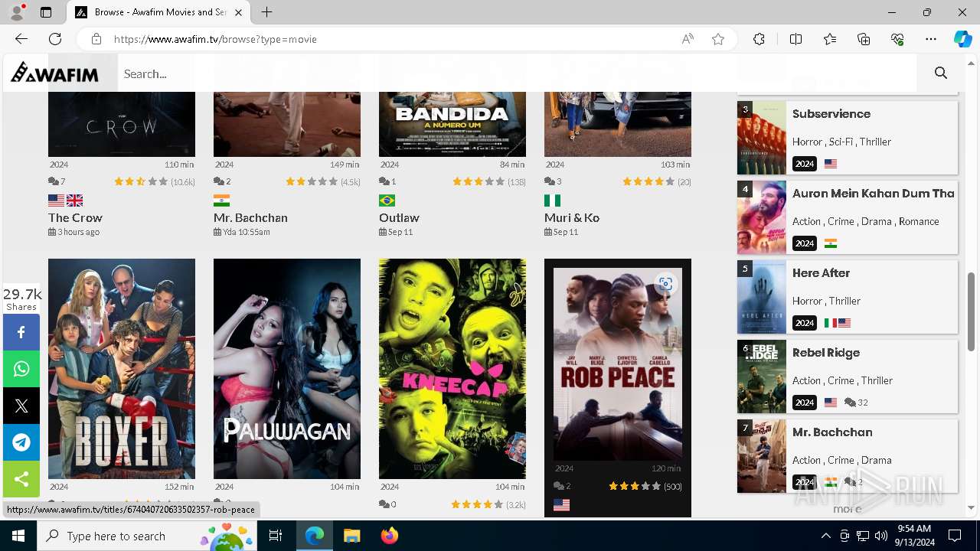This screenshot has height=551, width=980.
Task: Open the Bandida movie poster
Action: tap(452, 124)
